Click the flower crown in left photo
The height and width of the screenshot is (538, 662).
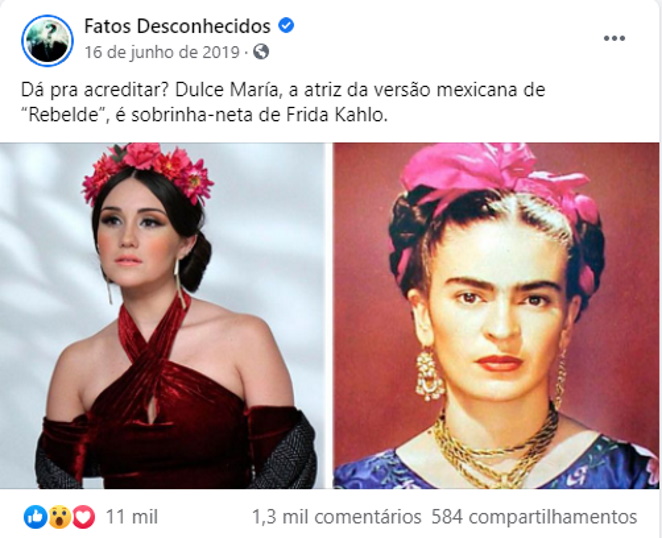148,172
